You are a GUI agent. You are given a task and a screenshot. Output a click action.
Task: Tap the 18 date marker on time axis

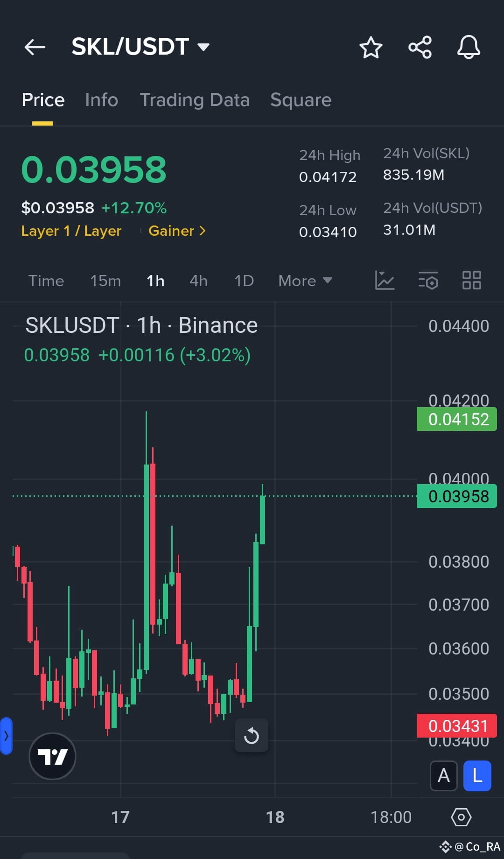coord(275,817)
